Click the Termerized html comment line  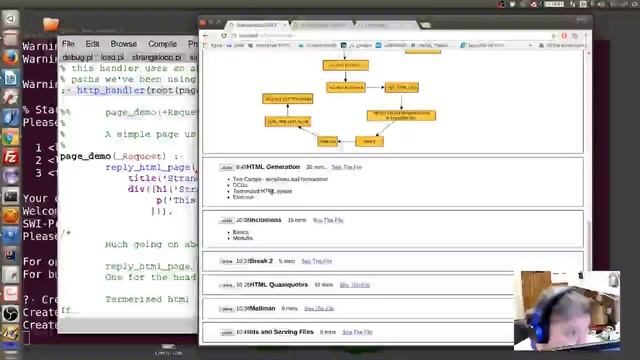point(147,299)
